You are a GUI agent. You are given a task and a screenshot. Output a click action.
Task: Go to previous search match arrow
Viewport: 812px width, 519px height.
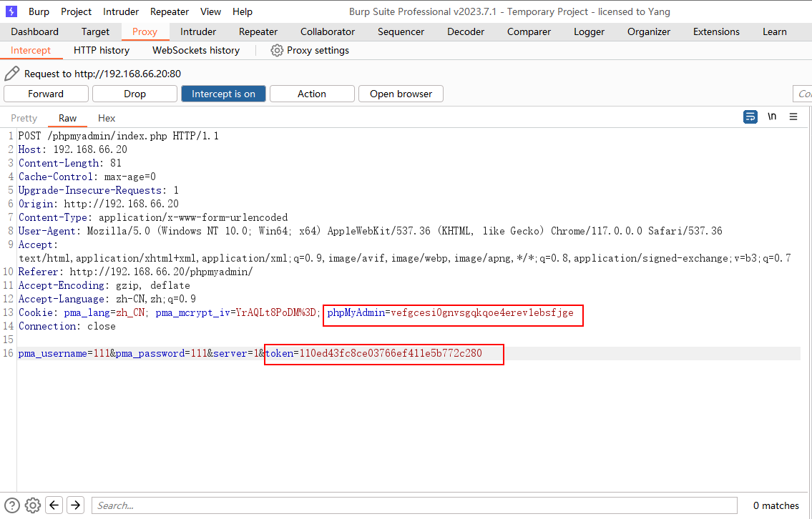coord(54,505)
